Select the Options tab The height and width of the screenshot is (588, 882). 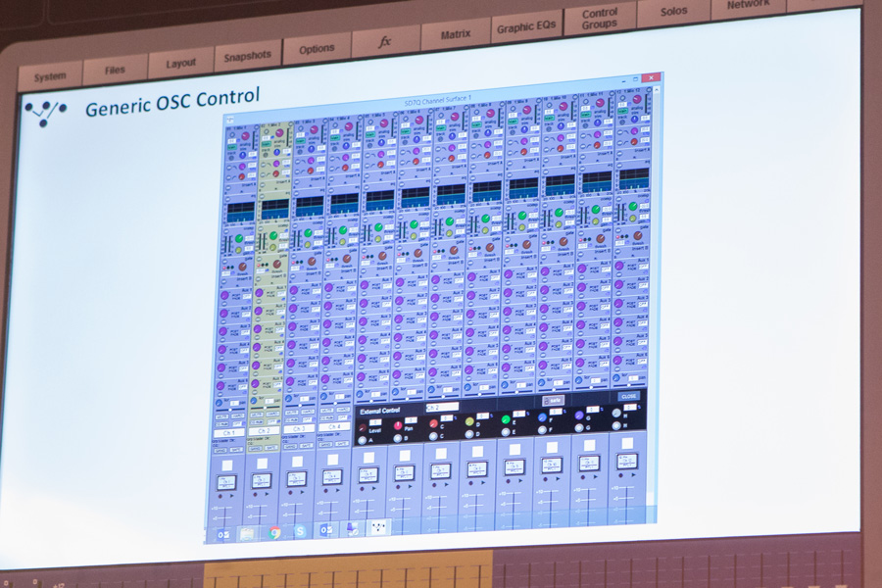tap(317, 49)
